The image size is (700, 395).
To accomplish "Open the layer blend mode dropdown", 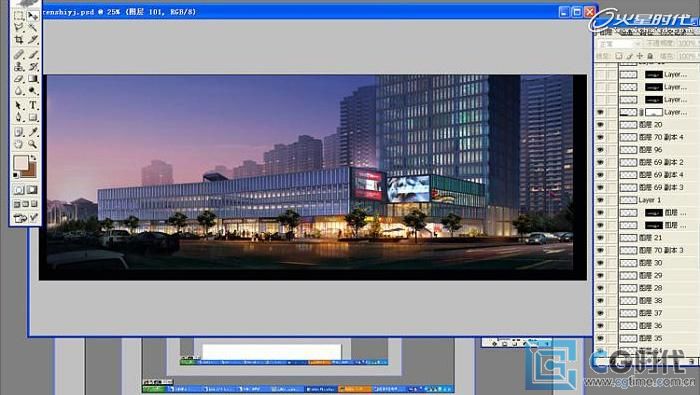I will tap(620, 44).
